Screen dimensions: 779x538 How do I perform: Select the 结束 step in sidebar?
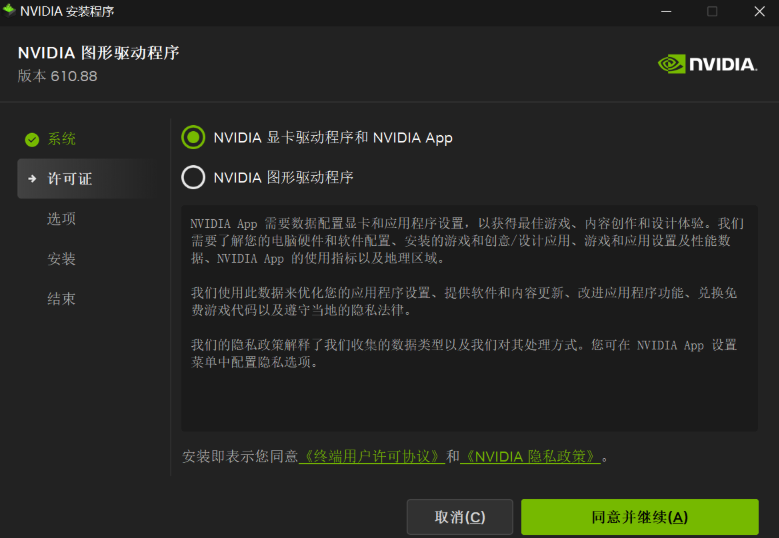(61, 299)
